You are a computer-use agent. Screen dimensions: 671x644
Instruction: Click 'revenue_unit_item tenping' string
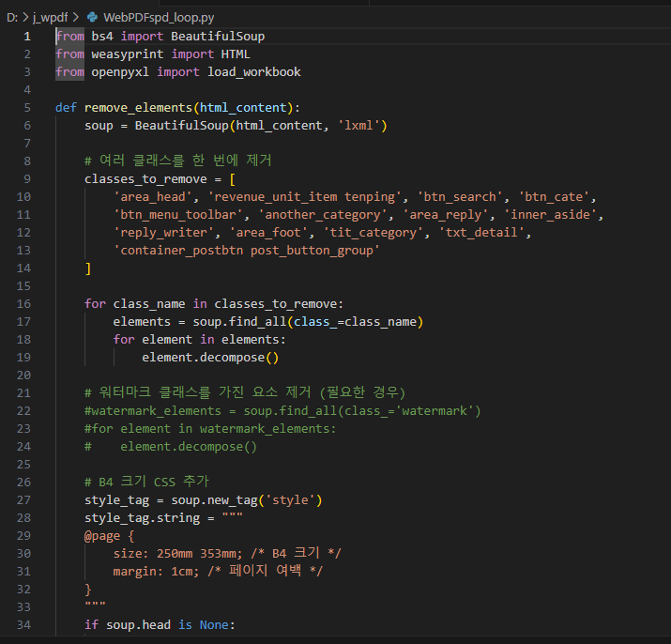coord(305,197)
